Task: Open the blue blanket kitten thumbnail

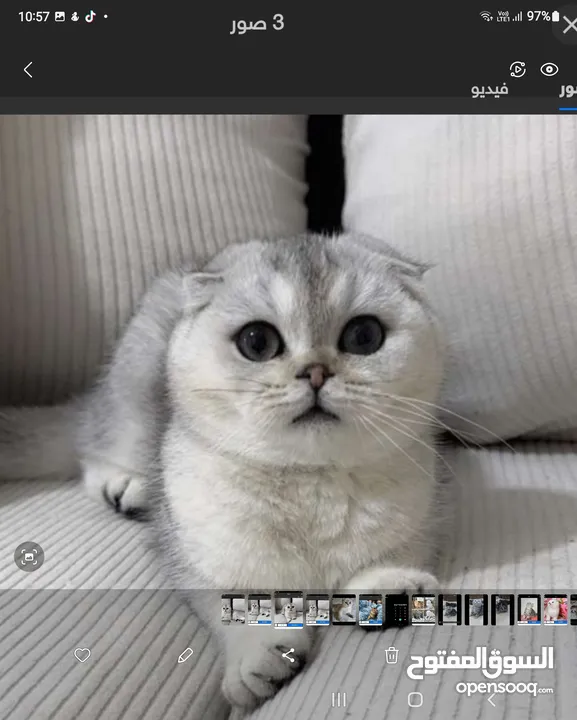Action: click(x=370, y=609)
